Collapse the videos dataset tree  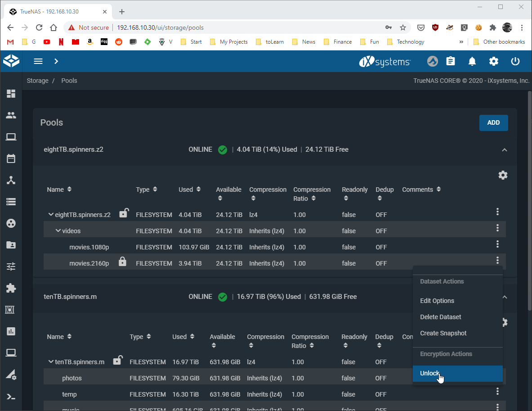58,230
